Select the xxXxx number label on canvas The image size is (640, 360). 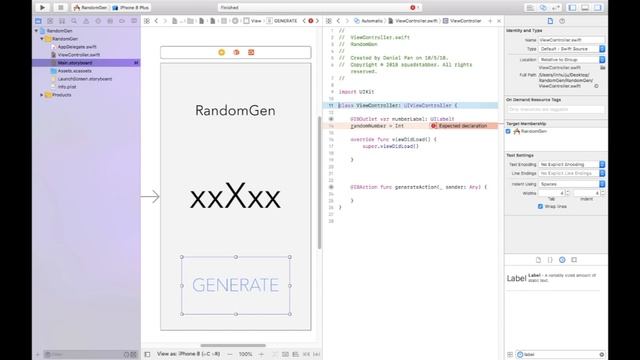[x=236, y=197]
